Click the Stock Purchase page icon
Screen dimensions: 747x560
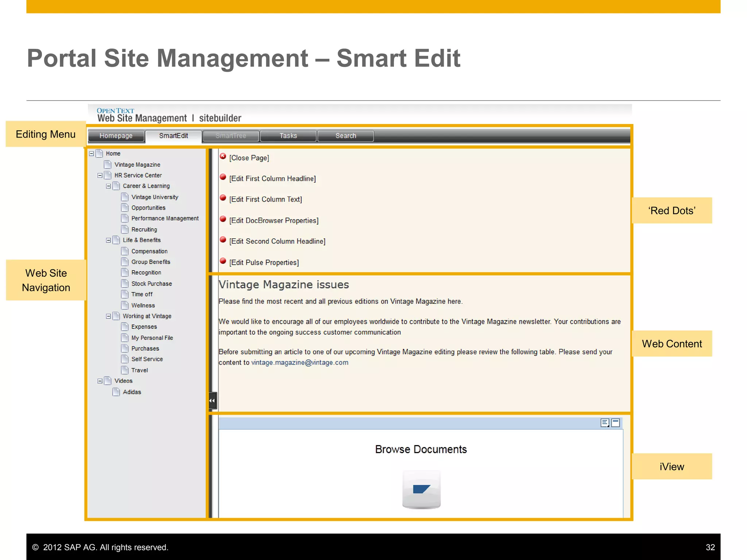[x=125, y=283]
